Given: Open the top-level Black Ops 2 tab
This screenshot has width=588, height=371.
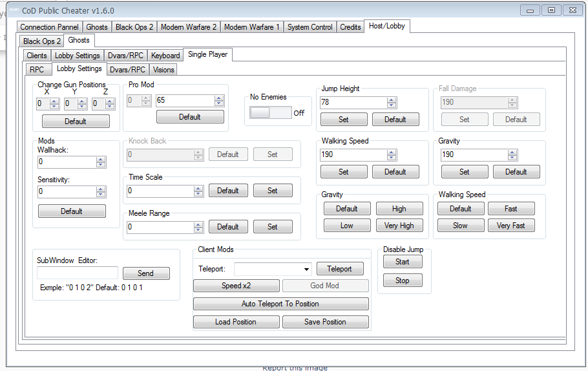Looking at the screenshot, I should [x=134, y=27].
